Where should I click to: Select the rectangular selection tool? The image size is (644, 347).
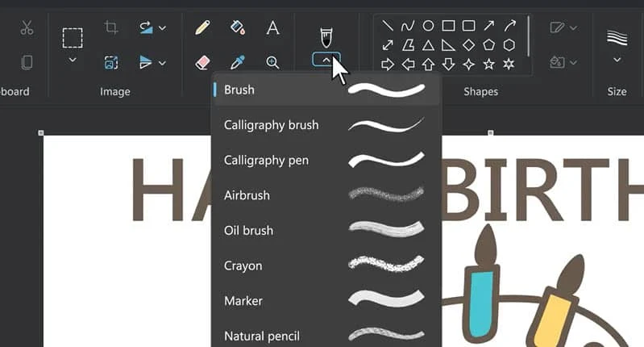click(73, 38)
